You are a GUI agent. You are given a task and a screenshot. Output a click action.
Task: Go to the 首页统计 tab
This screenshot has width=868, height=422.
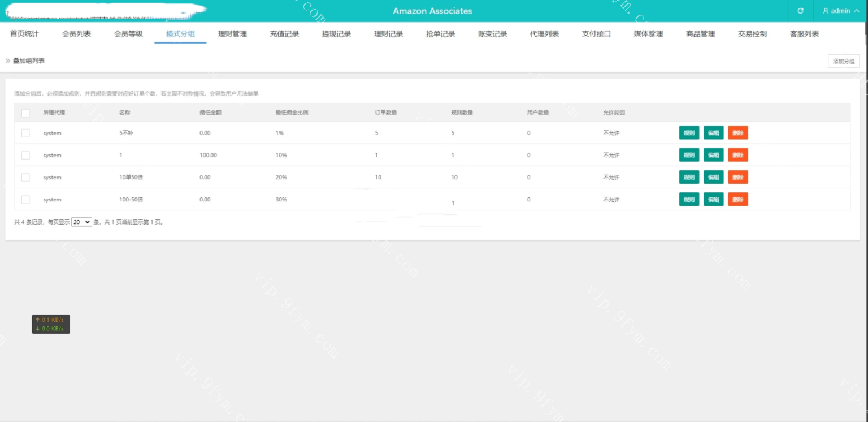pyautogui.click(x=24, y=34)
